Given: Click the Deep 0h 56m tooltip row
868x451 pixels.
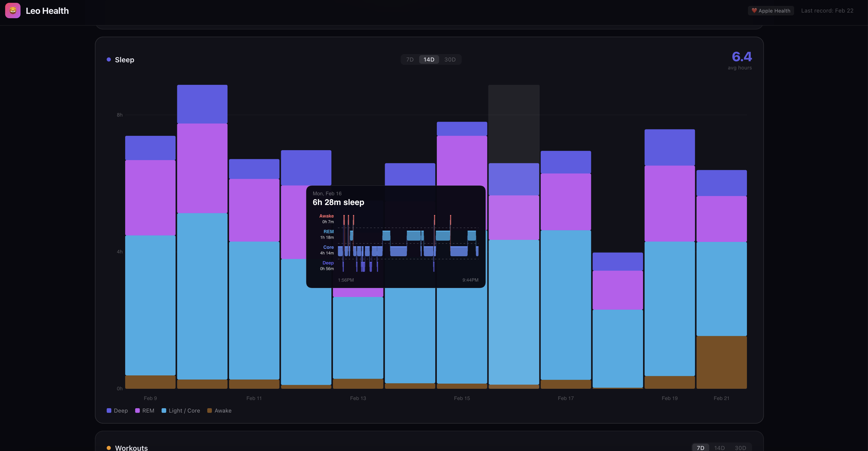Looking at the screenshot, I should coord(327,265).
